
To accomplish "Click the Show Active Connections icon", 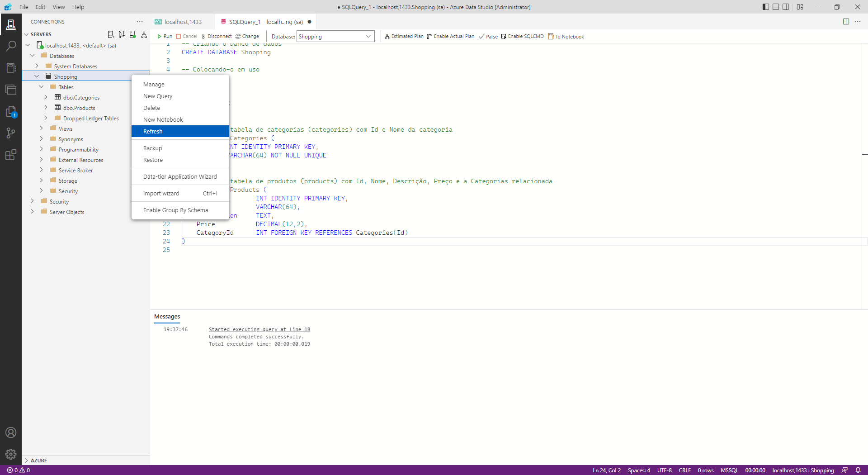I will (x=132, y=34).
